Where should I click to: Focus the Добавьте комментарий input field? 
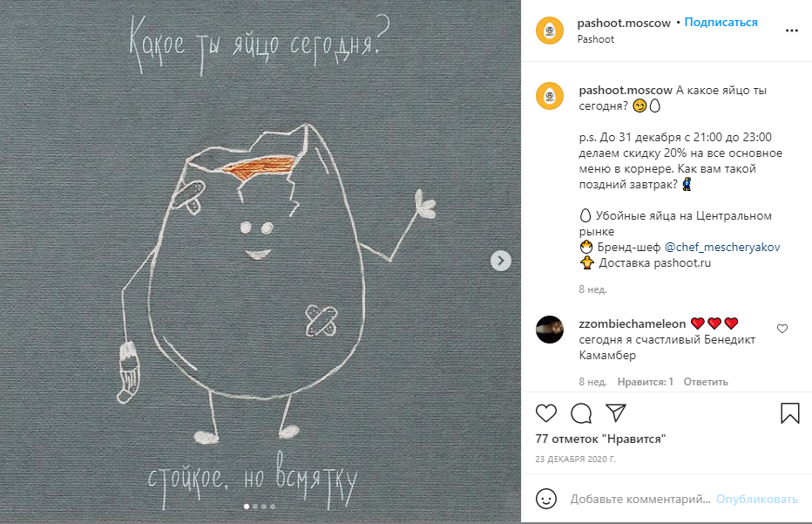[x=640, y=499]
